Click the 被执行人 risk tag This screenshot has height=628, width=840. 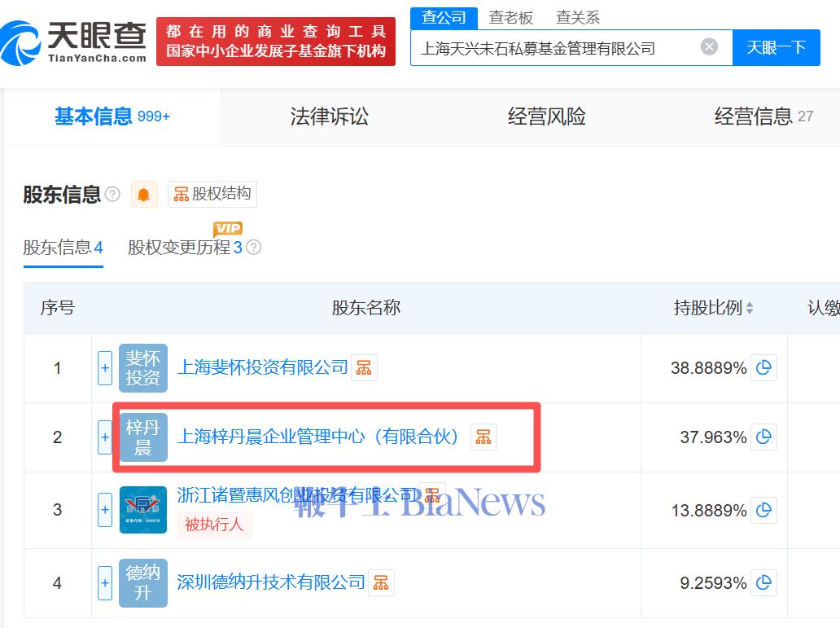click(x=214, y=524)
